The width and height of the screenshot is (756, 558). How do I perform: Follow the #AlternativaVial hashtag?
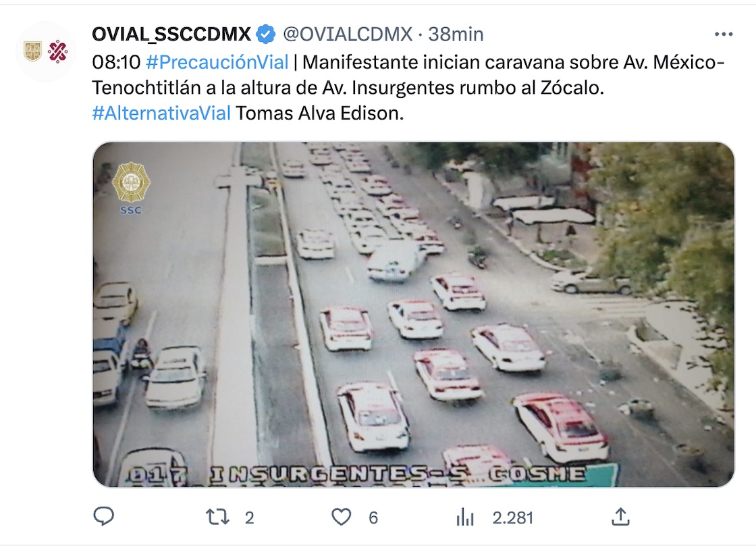pos(161,113)
